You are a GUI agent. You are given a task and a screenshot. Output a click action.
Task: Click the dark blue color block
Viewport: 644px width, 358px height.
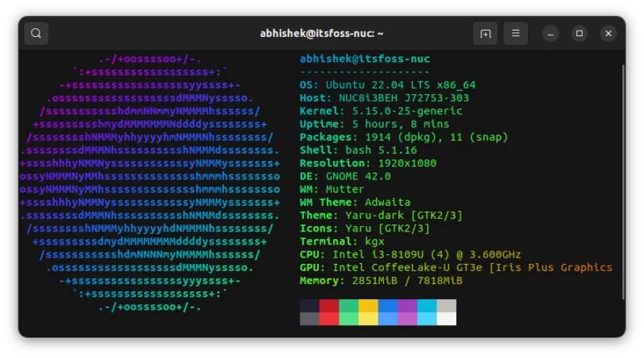pyautogui.click(x=388, y=306)
